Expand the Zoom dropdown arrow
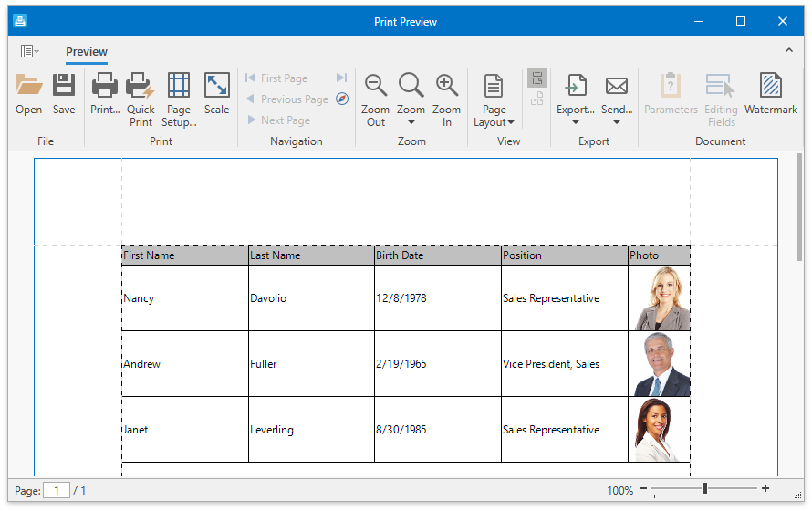Viewport: 812px width, 511px height. [411, 122]
